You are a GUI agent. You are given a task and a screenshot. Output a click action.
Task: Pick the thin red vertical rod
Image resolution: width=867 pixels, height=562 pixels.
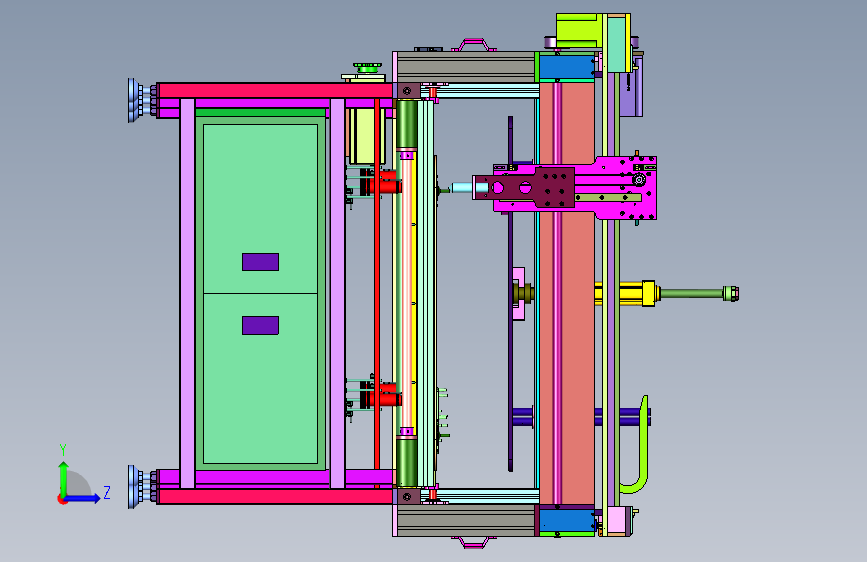click(377, 293)
